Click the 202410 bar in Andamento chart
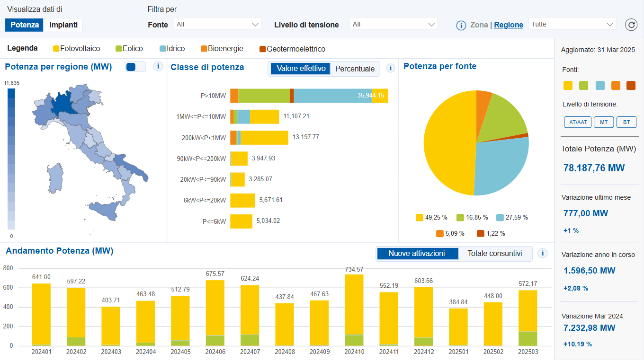The width and height of the screenshot is (644, 362). tap(354, 310)
